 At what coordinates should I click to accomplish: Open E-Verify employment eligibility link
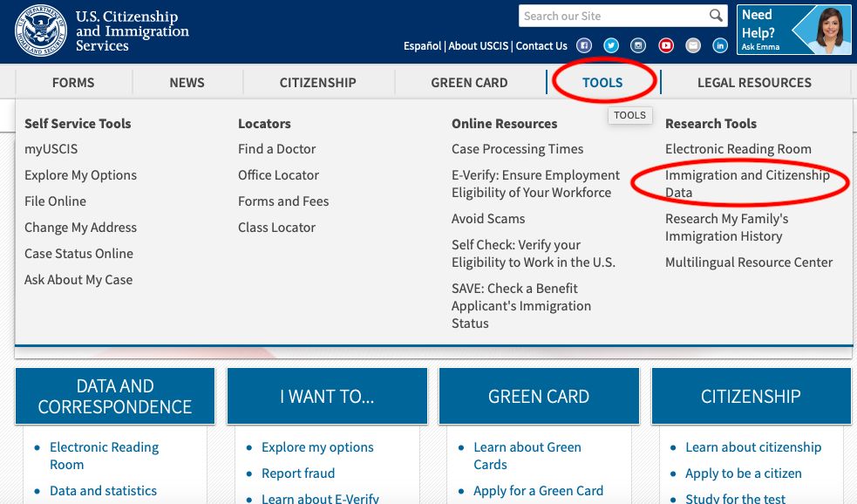535,184
